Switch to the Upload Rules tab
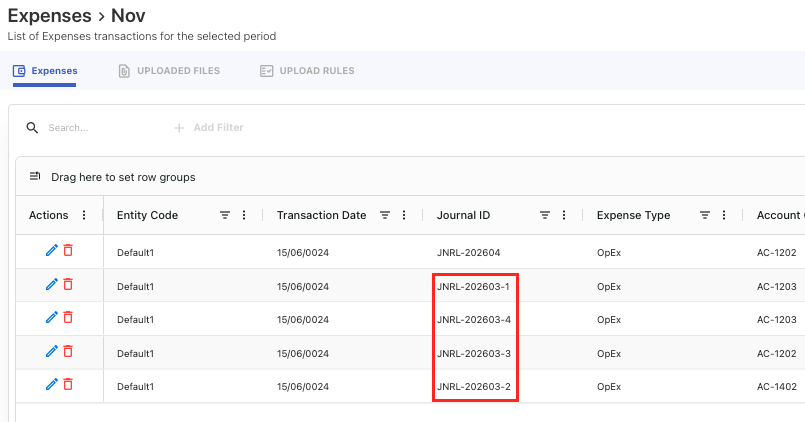805x422 pixels. coord(307,71)
